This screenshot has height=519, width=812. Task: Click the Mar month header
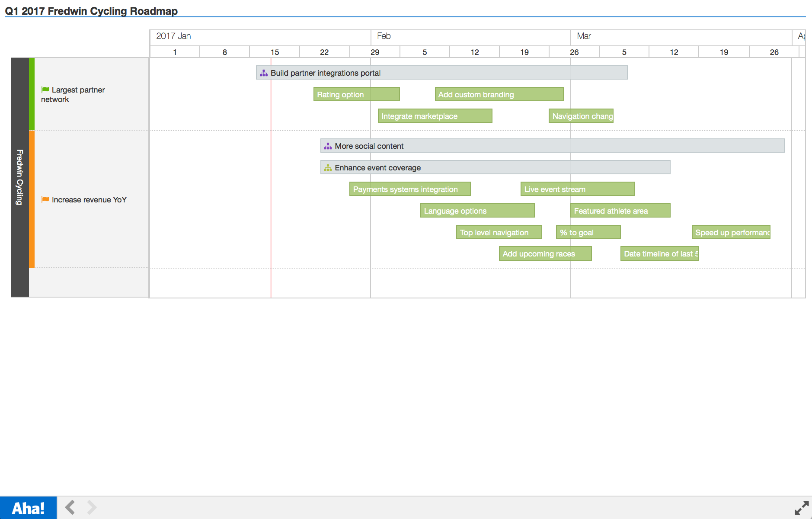coord(584,36)
